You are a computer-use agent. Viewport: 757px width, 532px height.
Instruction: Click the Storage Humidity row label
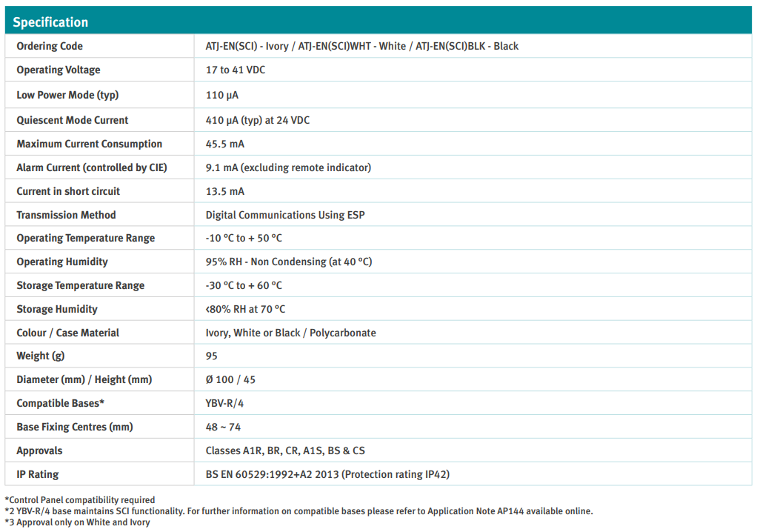pyautogui.click(x=57, y=309)
